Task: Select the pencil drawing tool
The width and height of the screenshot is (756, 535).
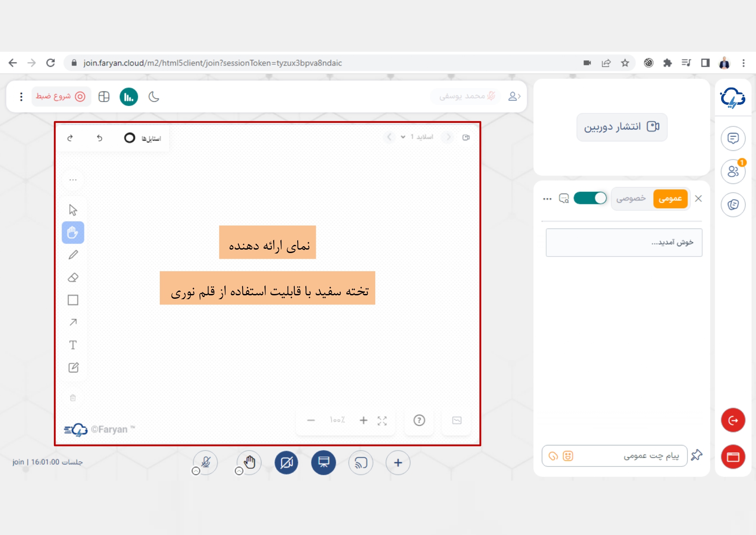Action: 73,255
